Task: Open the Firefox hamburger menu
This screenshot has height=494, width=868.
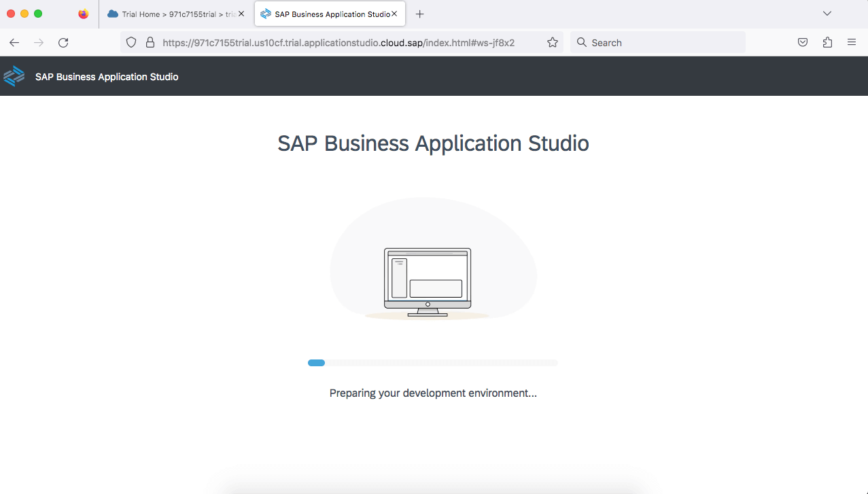Action: tap(852, 42)
